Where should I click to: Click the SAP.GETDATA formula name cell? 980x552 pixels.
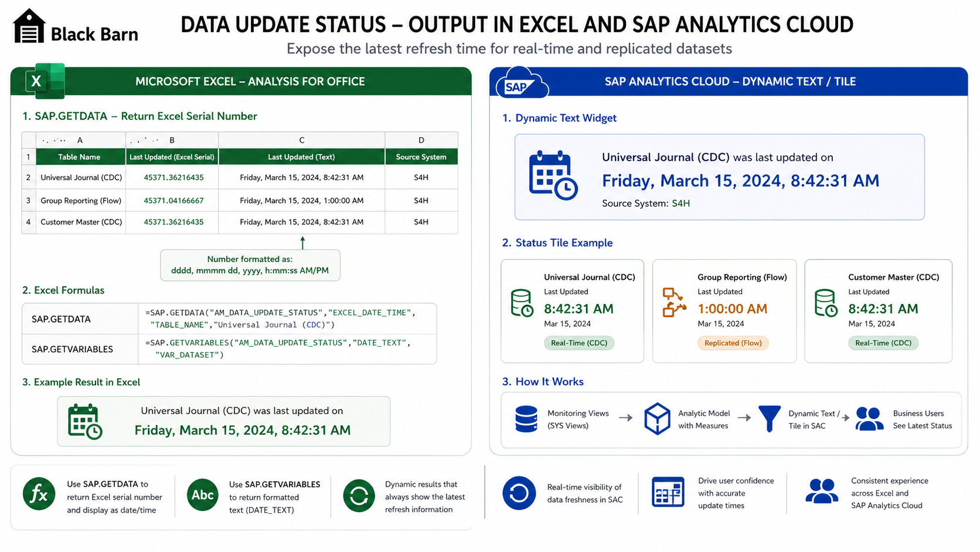(x=80, y=319)
